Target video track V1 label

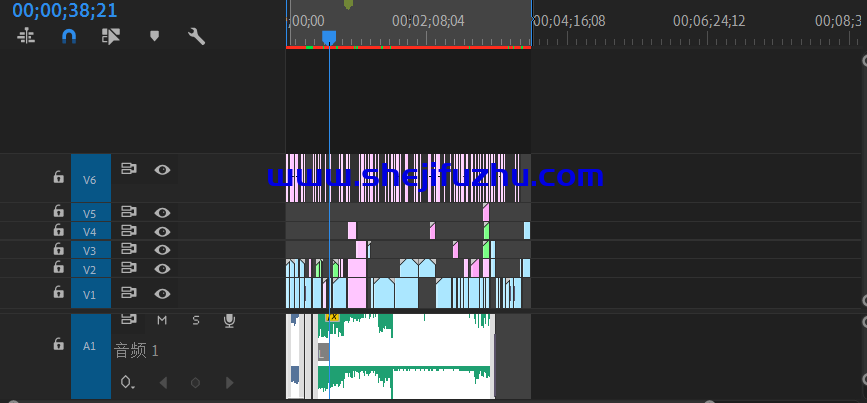tap(90, 295)
